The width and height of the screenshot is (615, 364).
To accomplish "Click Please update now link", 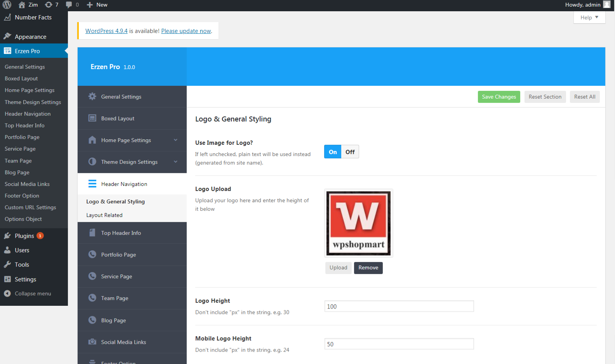I will pos(186,31).
